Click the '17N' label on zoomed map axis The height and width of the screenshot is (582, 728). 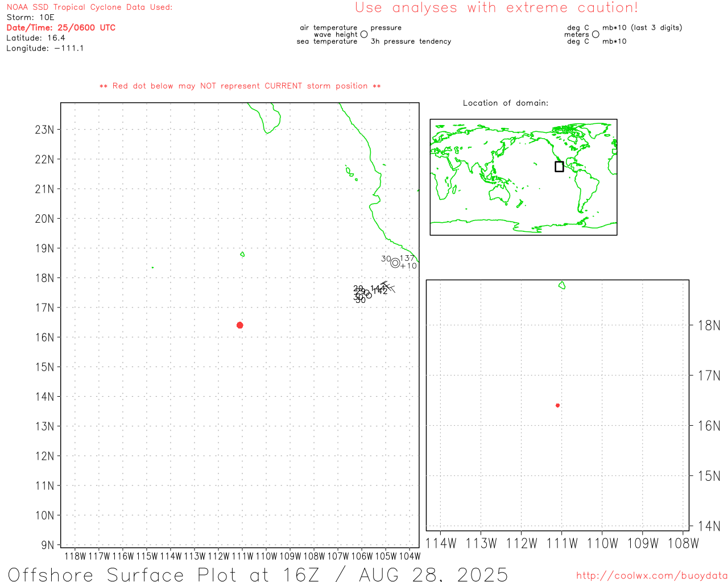pos(709,376)
